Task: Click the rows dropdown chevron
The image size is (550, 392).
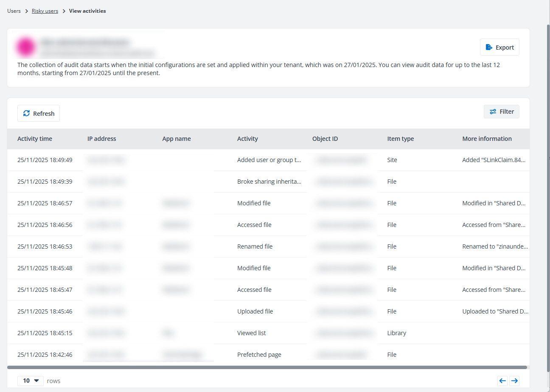Action: pos(36,381)
